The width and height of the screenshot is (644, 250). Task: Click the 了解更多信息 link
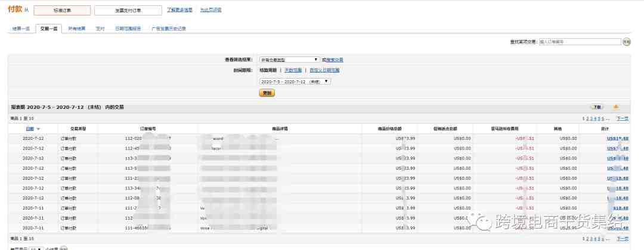(x=179, y=10)
